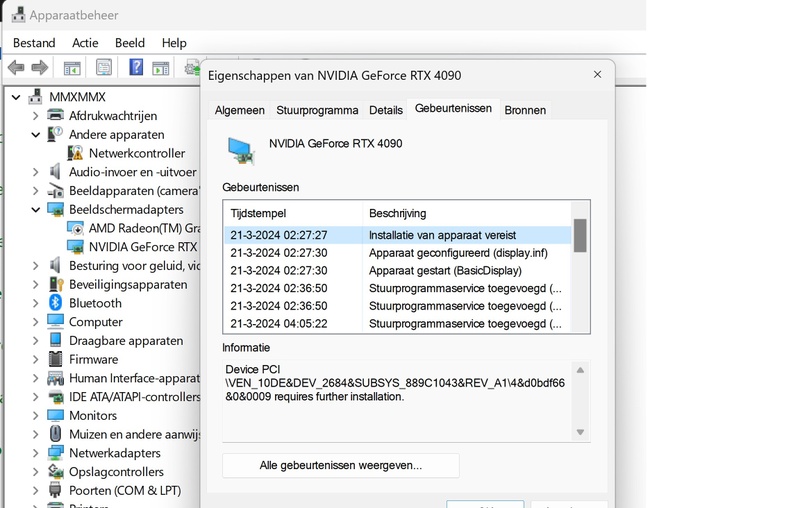Screen dimensions: 800x508
Task: Switch to the Details tab
Action: tap(386, 110)
